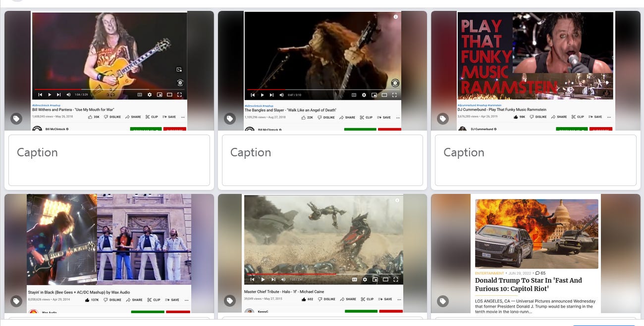The height and width of the screenshot is (326, 644).
Task: Select the Stayin' in Black Wax Audio screenshot
Action: pyautogui.click(x=109, y=253)
